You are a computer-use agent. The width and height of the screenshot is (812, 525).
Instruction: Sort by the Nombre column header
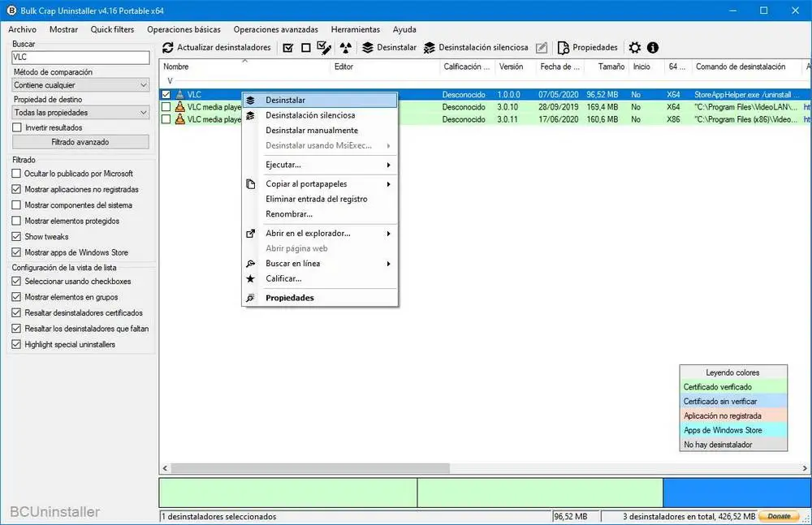(244, 67)
